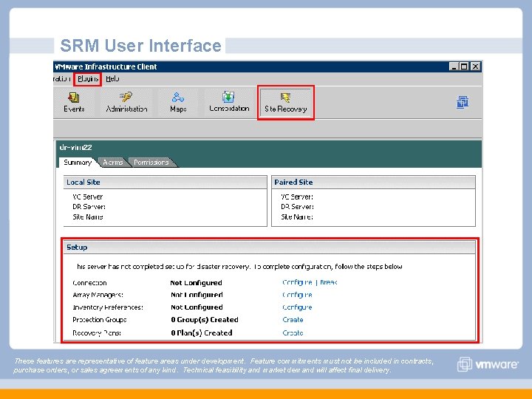
Task: Click Create link for Protection Groups
Action: [x=293, y=320]
